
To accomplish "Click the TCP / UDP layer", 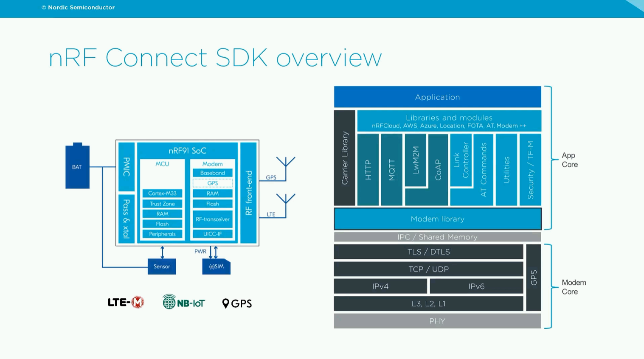I will tap(428, 269).
